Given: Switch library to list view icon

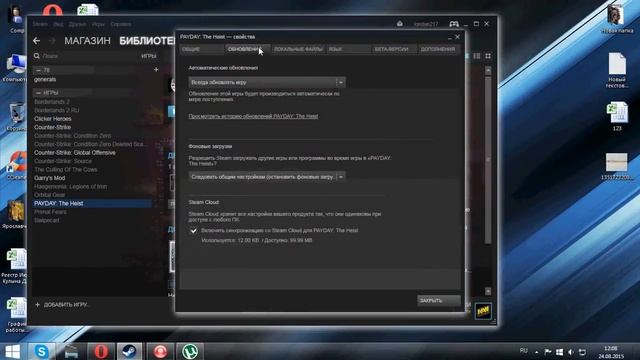Looking at the screenshot, I should click(477, 56).
